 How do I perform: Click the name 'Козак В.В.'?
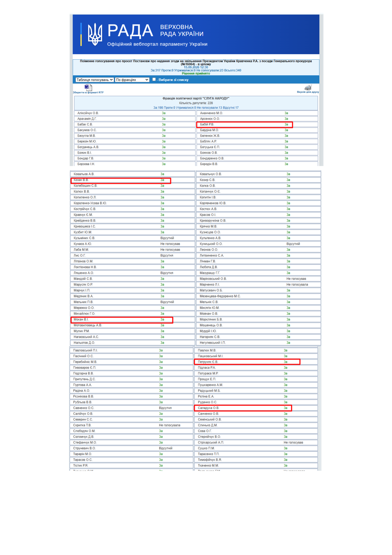pos(81,180)
